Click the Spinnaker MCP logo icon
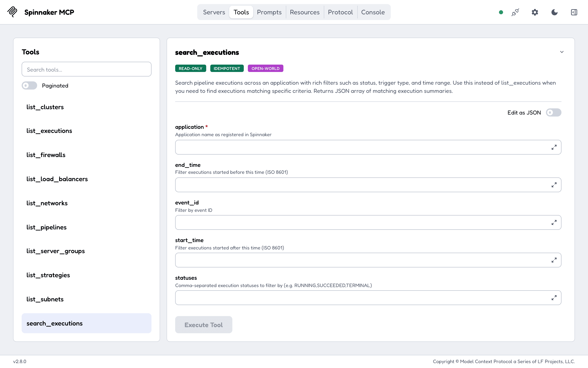 coord(12,12)
